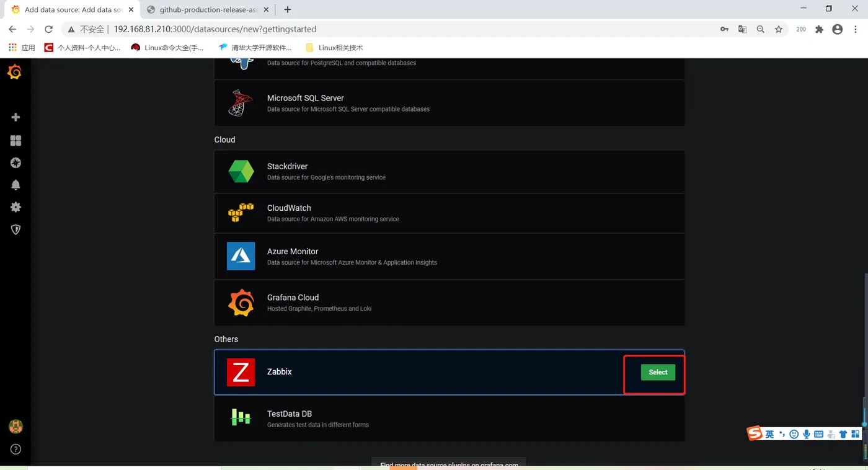The height and width of the screenshot is (470, 868).
Task: Click the Google Translate icon in address bar
Action: pos(742,29)
